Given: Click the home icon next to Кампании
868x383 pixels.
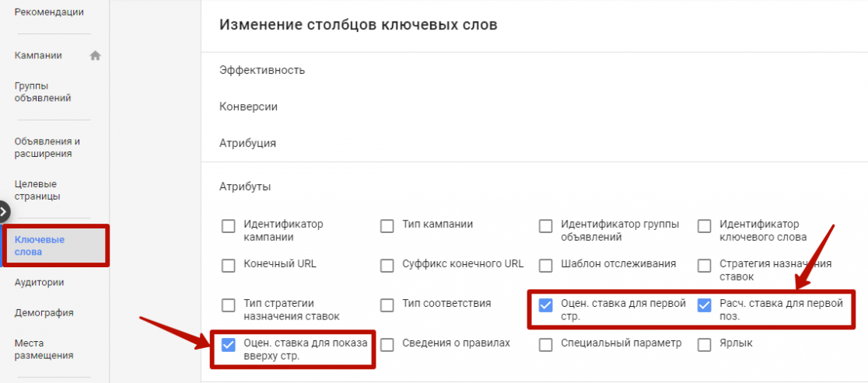Looking at the screenshot, I should [95, 55].
